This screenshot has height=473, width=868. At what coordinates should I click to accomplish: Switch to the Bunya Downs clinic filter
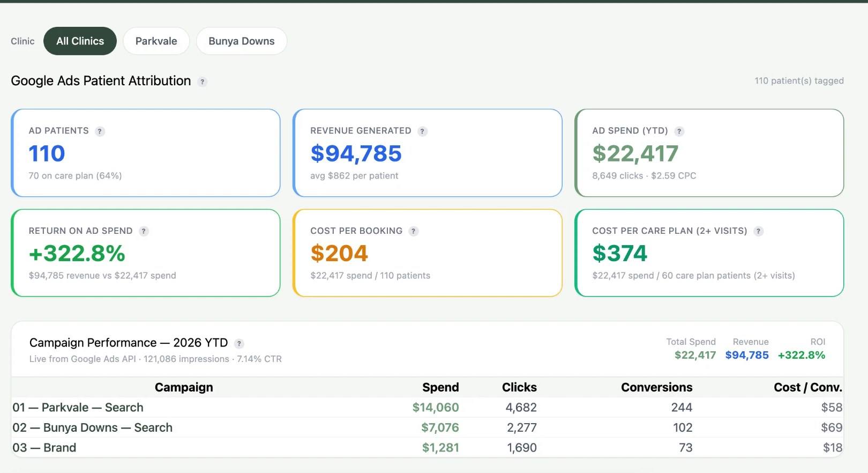(x=241, y=41)
